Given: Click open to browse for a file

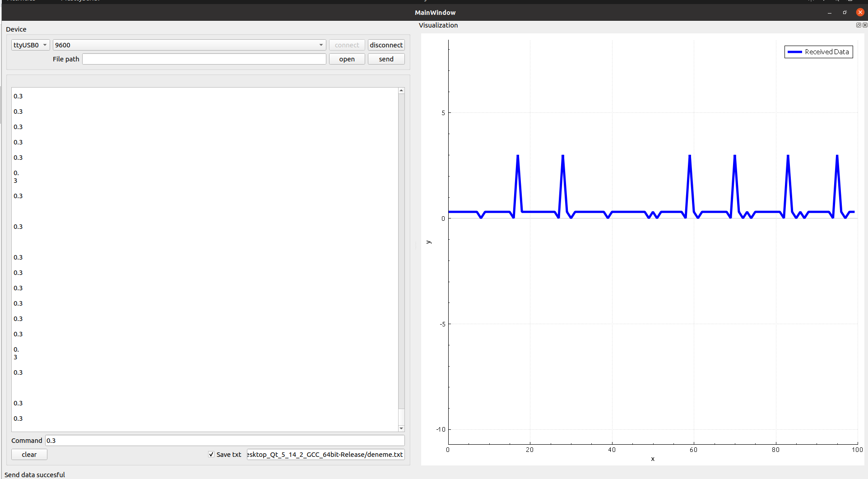Looking at the screenshot, I should coord(346,59).
